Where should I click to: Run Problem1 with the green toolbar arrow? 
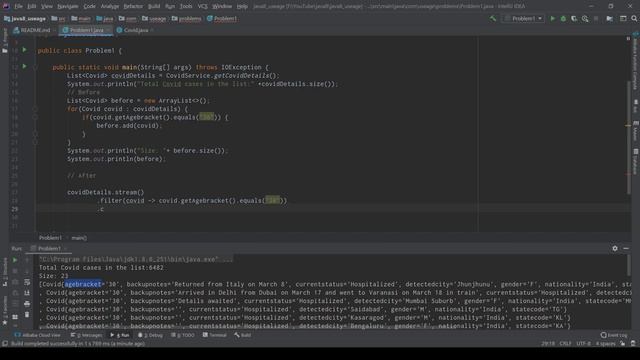click(553, 18)
